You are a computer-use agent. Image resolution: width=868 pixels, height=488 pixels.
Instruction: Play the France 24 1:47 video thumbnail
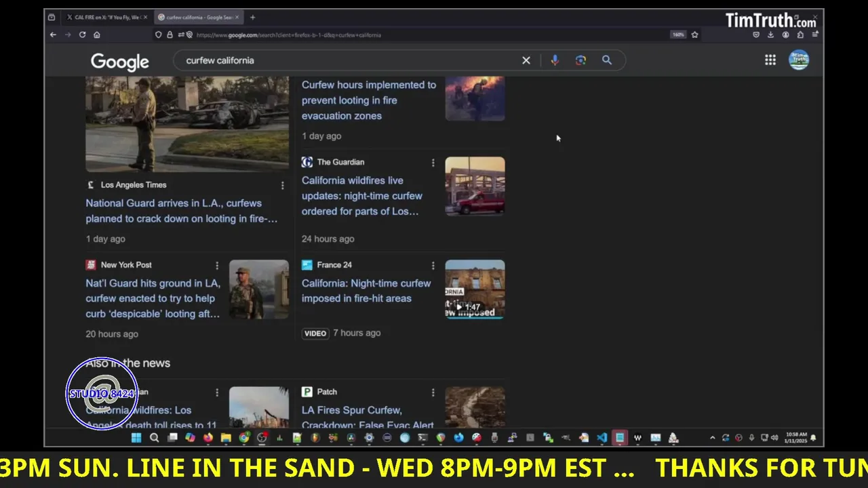[x=475, y=289]
